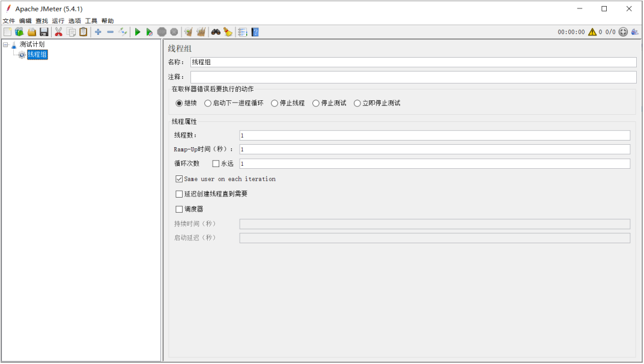Save the test plan with floppy icon
This screenshot has height=364, width=644.
point(44,32)
